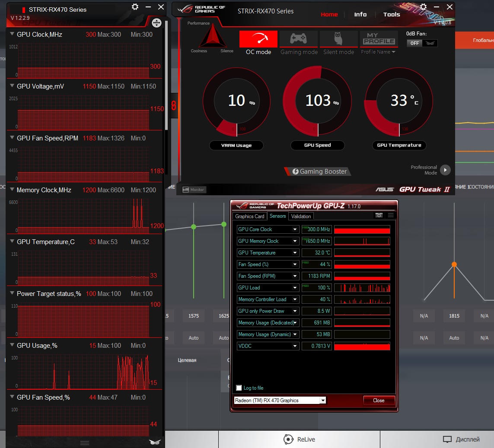This screenshot has width=494, height=448.
Task: Collapse the GPU Usage,% graph
Action: [x=12, y=345]
